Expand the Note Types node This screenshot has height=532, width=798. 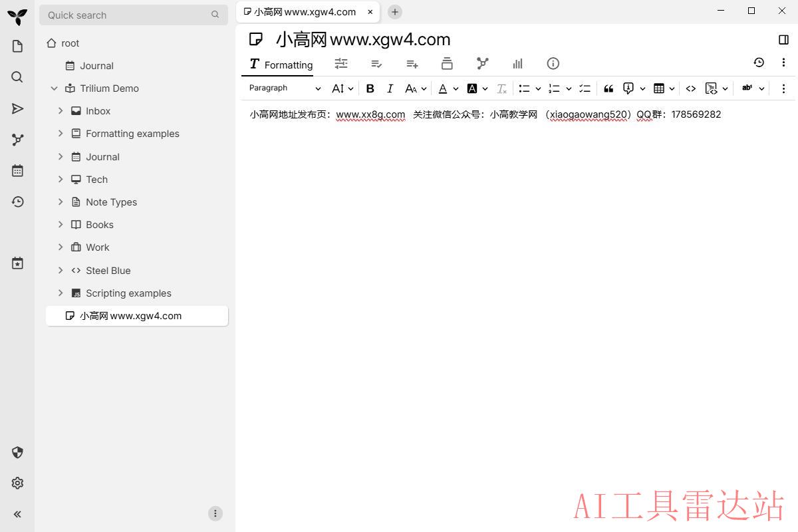coord(61,202)
